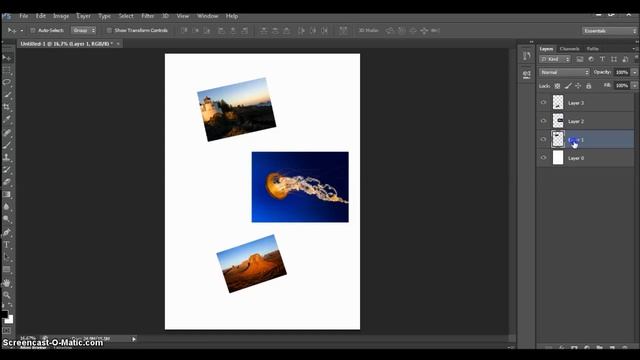Select the Crop tool
The height and width of the screenshot is (360, 640).
click(x=7, y=107)
